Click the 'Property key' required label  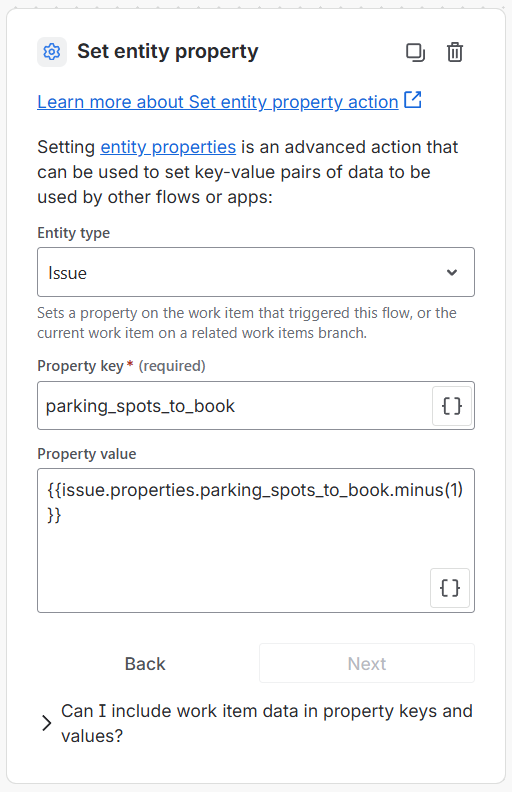(x=121, y=366)
